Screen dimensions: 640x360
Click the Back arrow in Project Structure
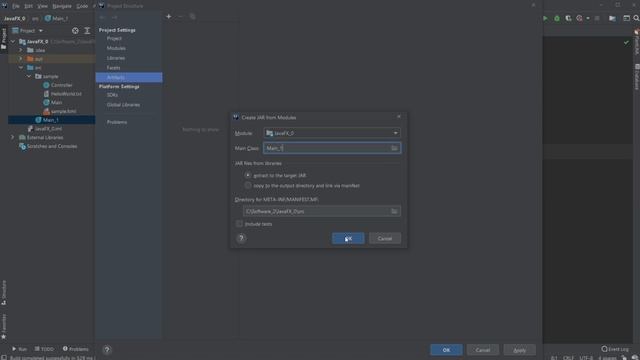tap(102, 18)
